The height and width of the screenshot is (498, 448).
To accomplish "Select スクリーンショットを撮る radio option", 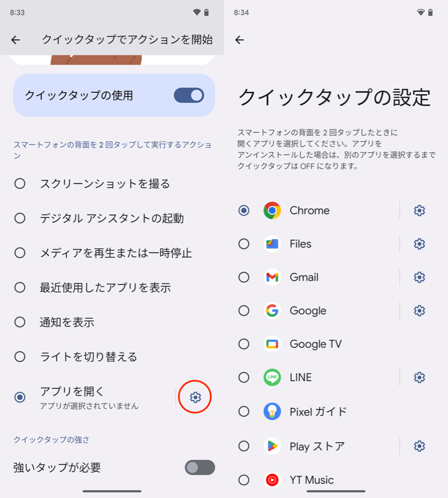I will [20, 184].
